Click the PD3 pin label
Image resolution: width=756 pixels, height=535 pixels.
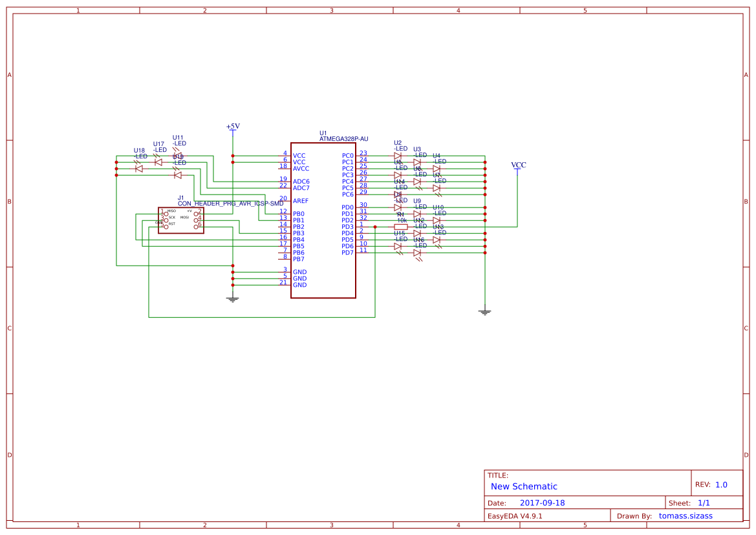[x=348, y=227]
